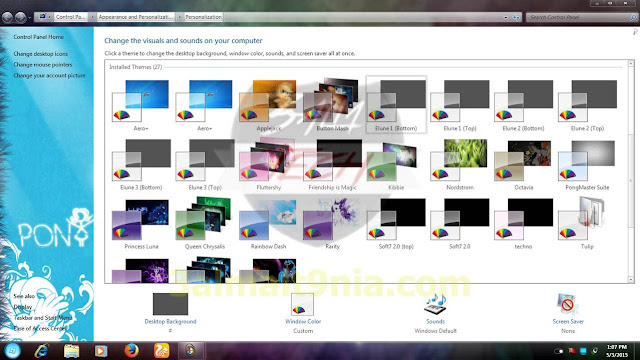Image resolution: width=640 pixels, height=360 pixels.
Task: Apply the techno theme
Action: [x=523, y=224]
